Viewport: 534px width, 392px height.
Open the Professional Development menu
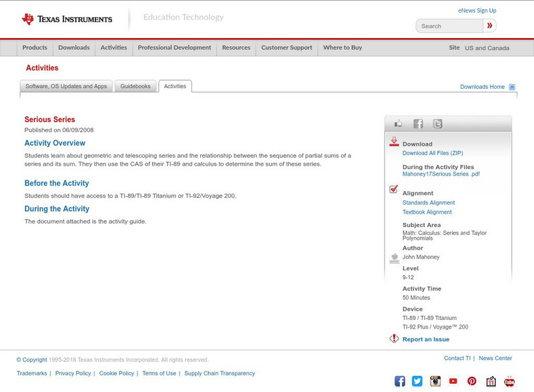[x=174, y=47]
